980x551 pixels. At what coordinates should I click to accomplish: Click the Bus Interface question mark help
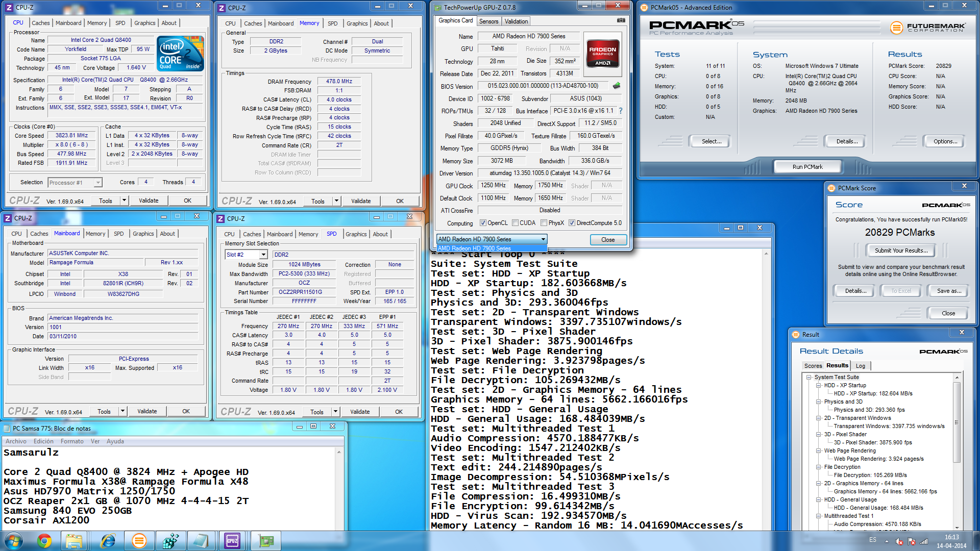(x=621, y=111)
